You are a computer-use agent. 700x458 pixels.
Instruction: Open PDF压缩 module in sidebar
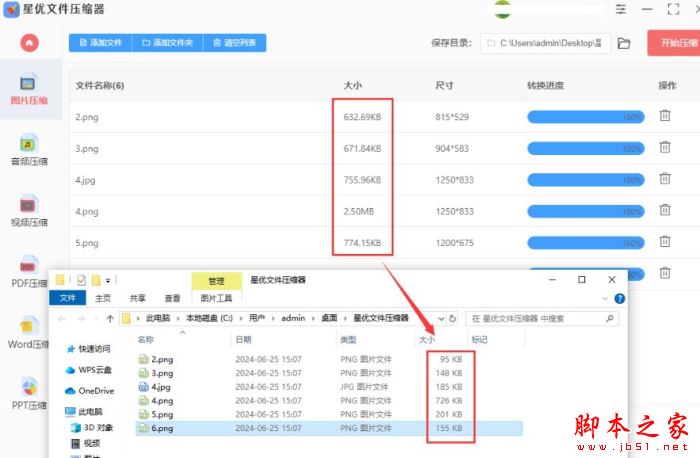(29, 272)
